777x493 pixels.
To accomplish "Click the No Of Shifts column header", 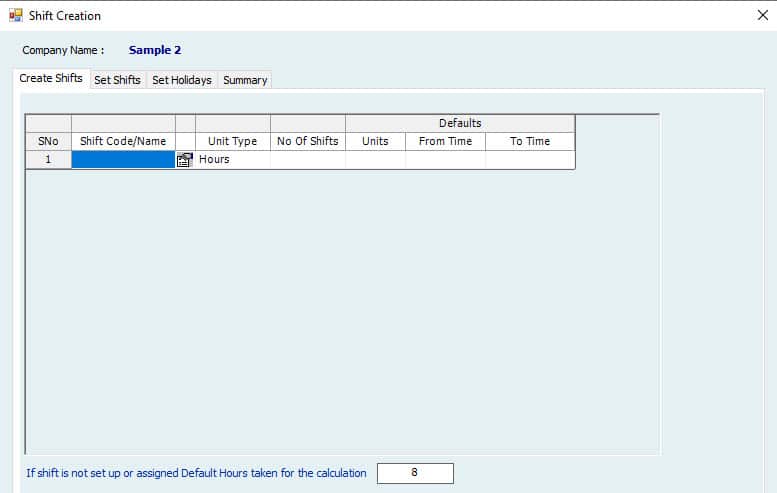I will 308,141.
